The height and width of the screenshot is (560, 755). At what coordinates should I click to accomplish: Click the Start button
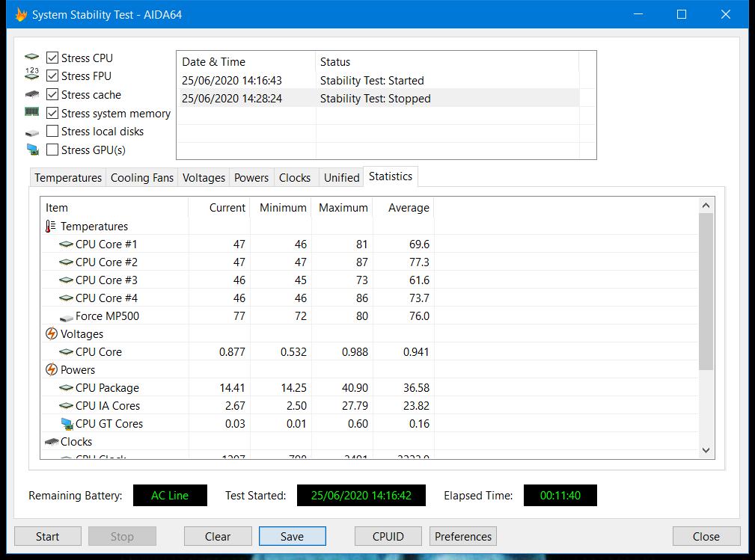[48, 536]
